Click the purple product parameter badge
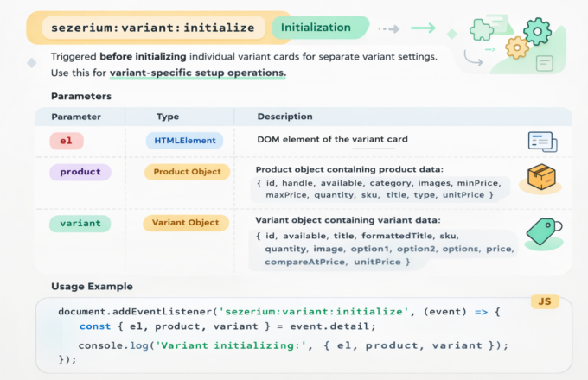The width and height of the screenshot is (588, 380). pyautogui.click(x=80, y=172)
